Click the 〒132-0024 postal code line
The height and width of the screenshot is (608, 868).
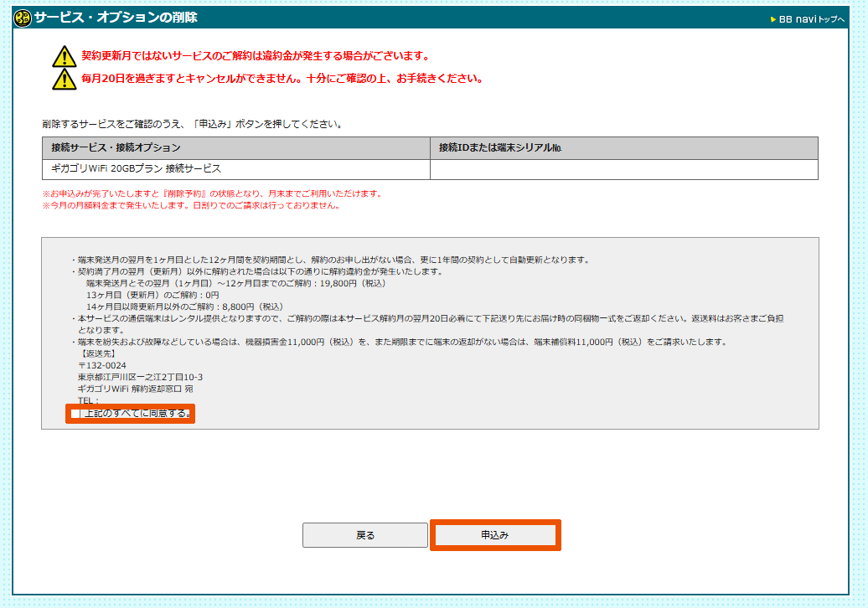tap(102, 365)
